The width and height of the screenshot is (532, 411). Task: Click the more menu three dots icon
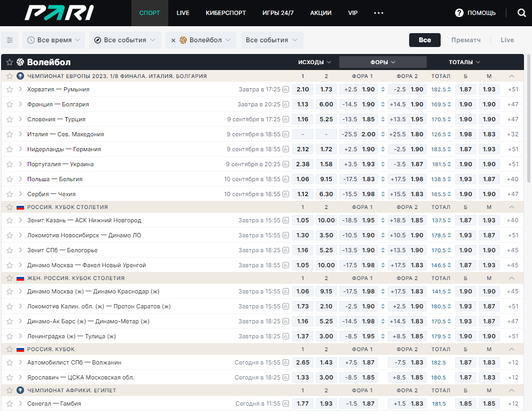click(379, 13)
